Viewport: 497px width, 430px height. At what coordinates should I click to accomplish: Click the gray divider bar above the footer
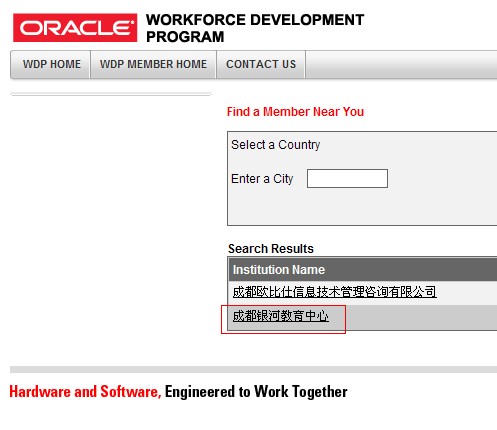point(253,369)
